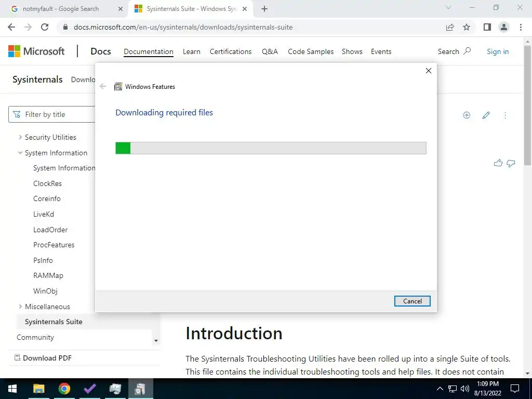Click sidebar scroll down arrow
This screenshot has height=399, width=532.
pyautogui.click(x=156, y=341)
